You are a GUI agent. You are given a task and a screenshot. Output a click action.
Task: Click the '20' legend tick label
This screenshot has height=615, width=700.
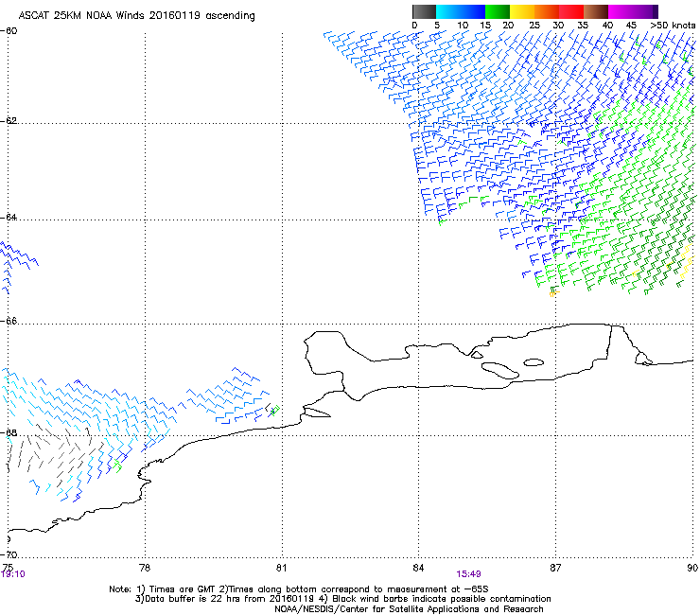pos(508,26)
